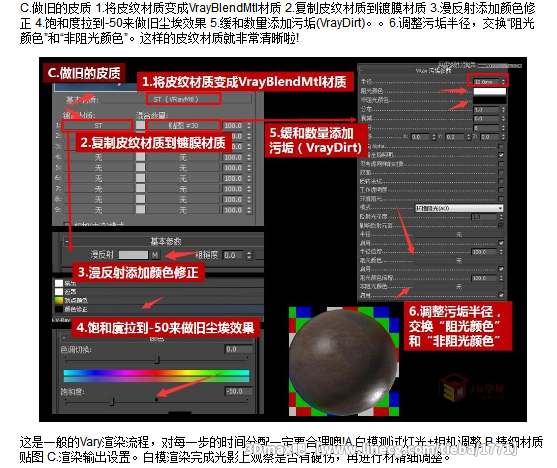Click the empty coat material button in row 4

coord(98,157)
